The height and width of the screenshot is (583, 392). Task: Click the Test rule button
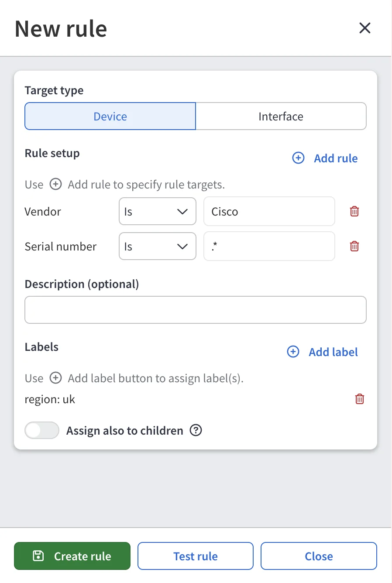click(196, 556)
